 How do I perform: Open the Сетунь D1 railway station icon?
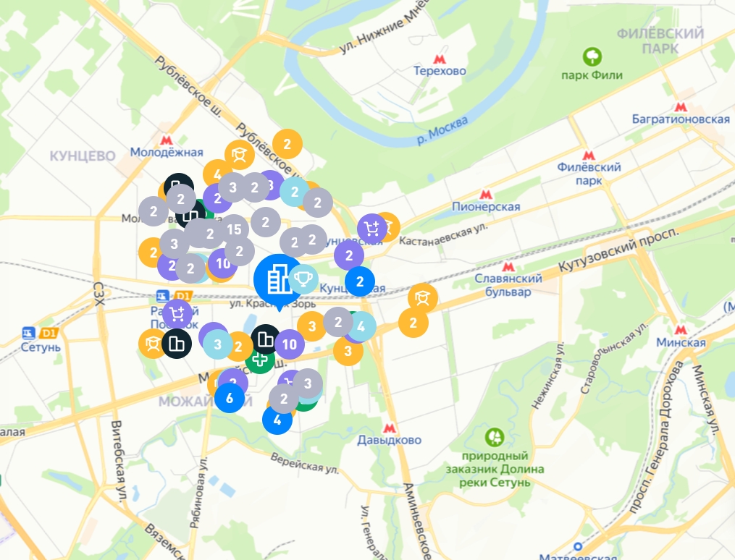29,334
